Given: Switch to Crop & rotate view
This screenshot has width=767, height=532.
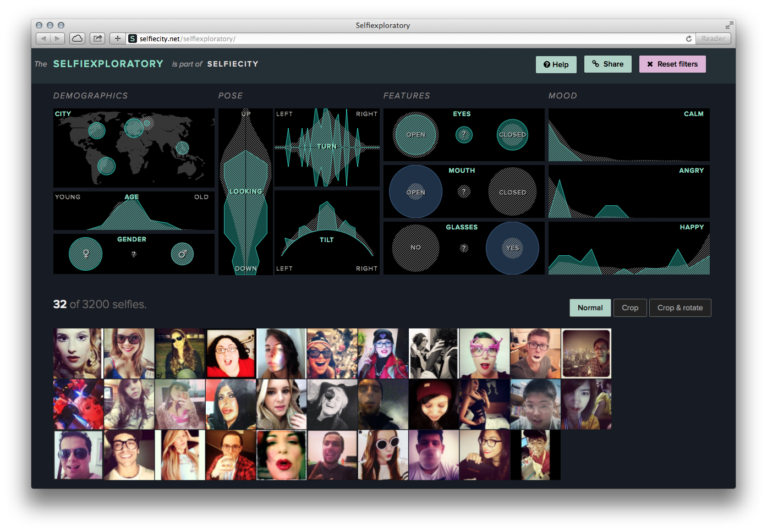Looking at the screenshot, I should [x=680, y=308].
